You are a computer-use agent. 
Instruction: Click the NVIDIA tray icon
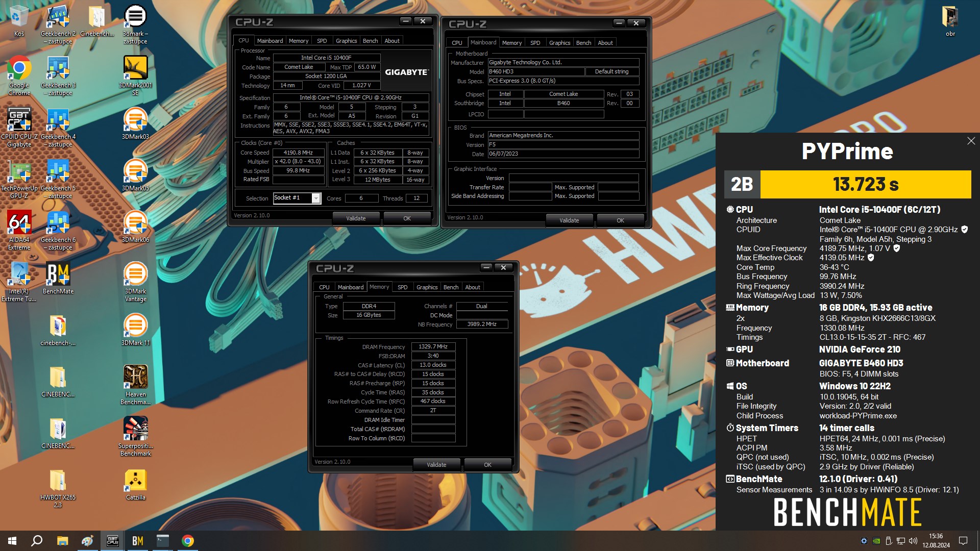point(876,541)
